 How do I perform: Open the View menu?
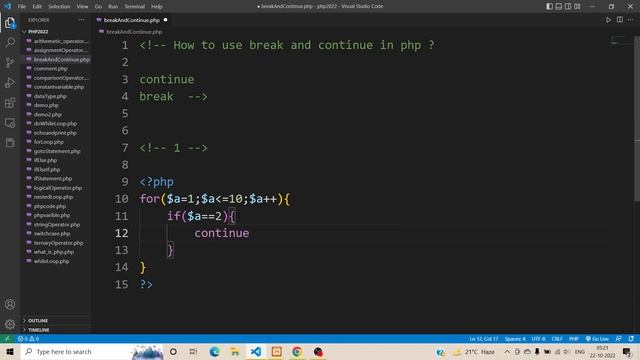click(82, 7)
